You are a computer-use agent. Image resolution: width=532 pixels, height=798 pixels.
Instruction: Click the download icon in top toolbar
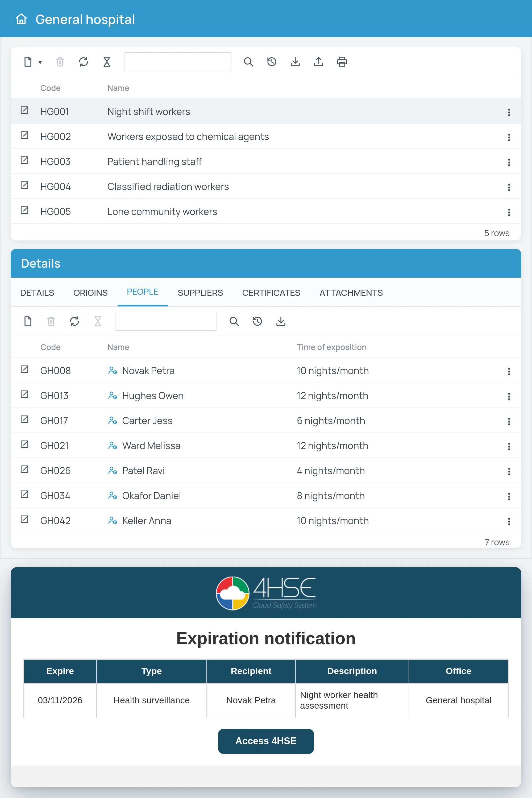[295, 62]
